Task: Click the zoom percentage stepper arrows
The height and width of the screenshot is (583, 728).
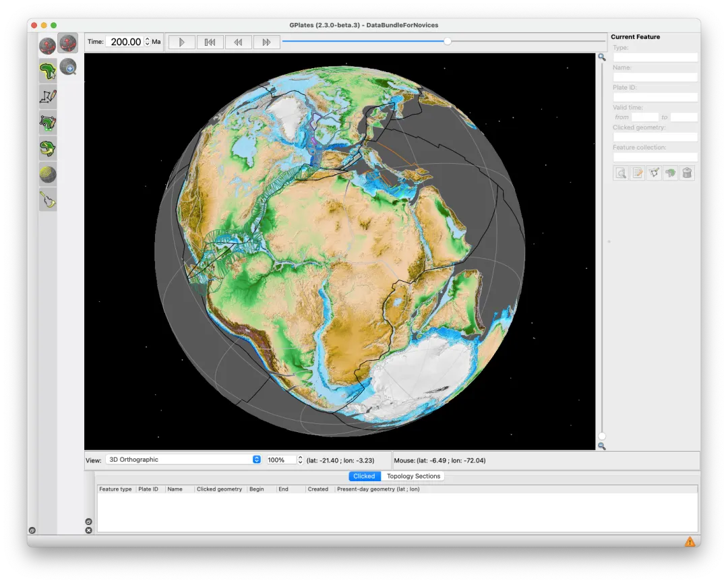Action: [300, 460]
